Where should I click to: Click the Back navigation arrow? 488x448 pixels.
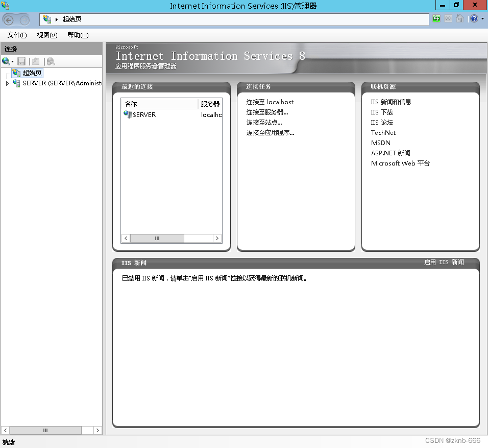click(9, 20)
